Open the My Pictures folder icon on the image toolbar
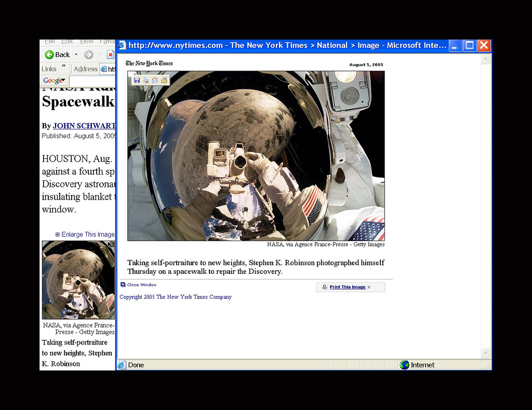The width and height of the screenshot is (532, 410). coord(164,80)
